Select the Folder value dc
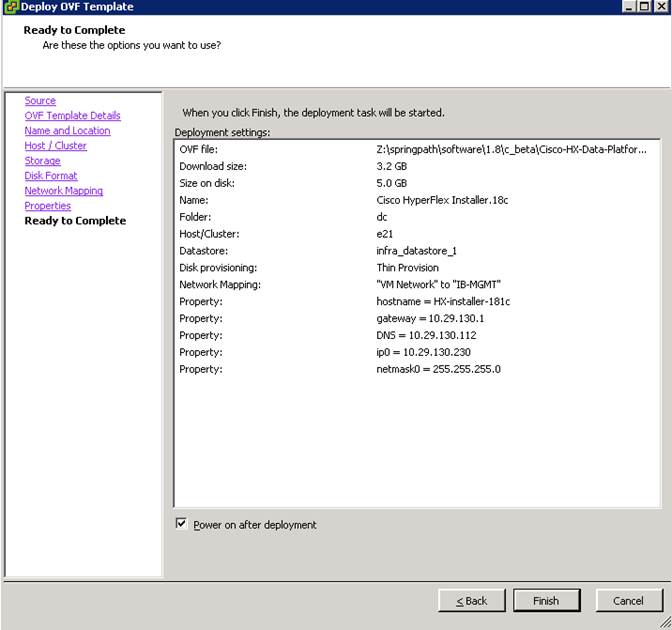This screenshot has height=630, width=672. [x=382, y=217]
